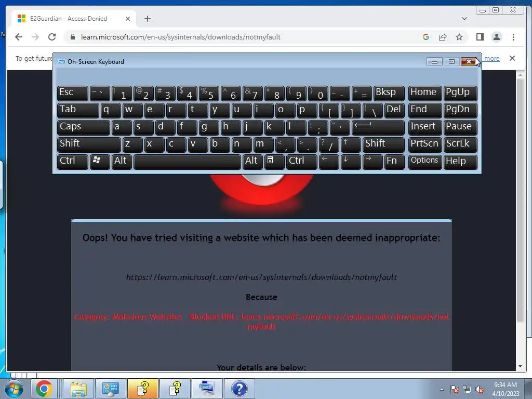
Task: Open the Chrome profile menu
Action: pos(497,37)
